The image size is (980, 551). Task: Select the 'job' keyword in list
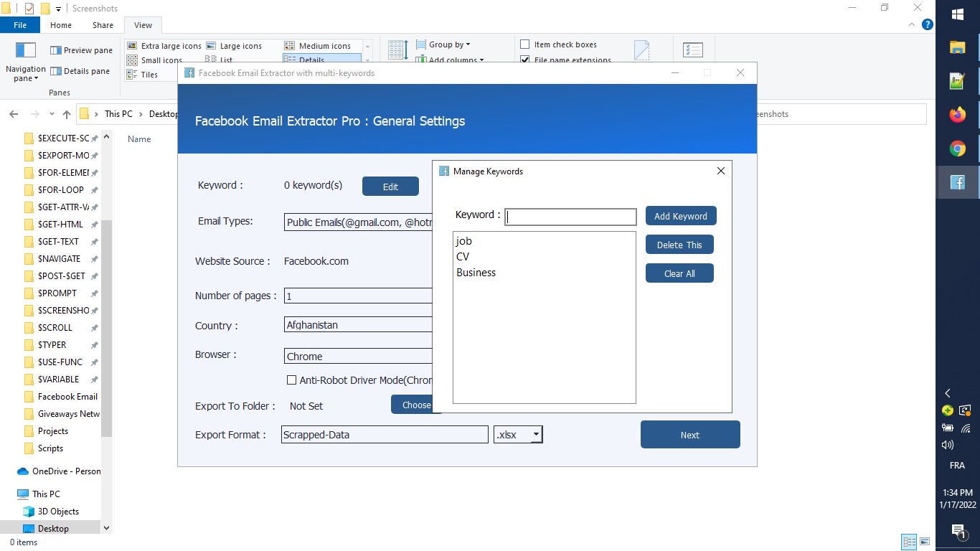[x=463, y=241]
